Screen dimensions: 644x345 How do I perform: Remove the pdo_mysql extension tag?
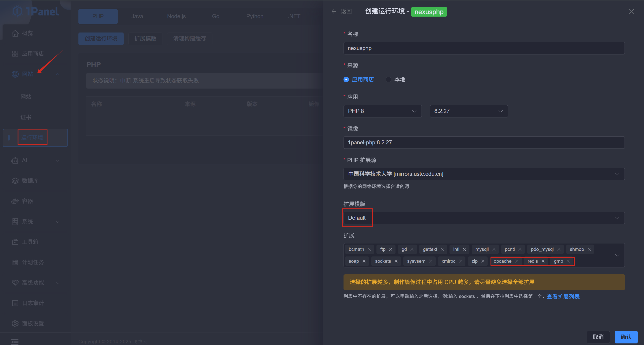559,249
